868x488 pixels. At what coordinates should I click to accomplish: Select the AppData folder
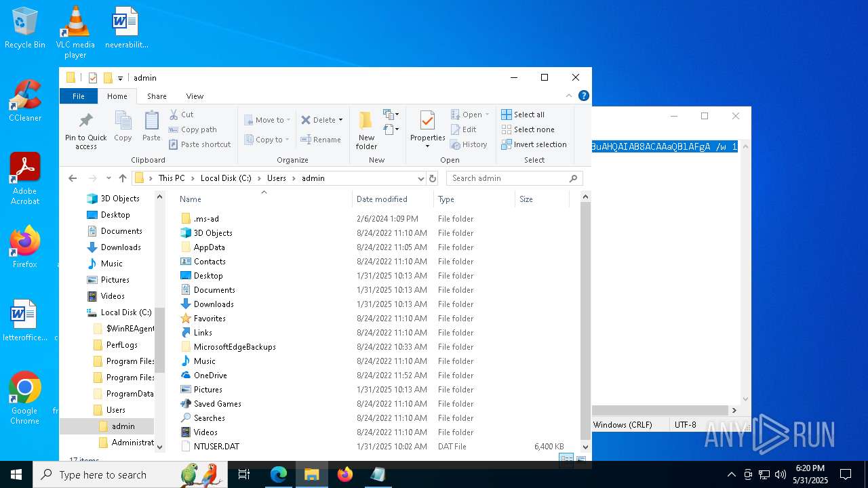tap(209, 247)
